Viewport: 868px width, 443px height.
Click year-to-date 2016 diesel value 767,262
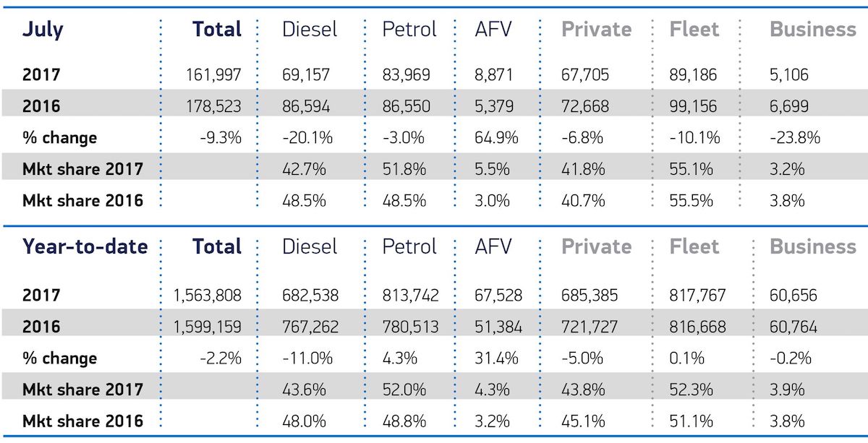coord(310,327)
